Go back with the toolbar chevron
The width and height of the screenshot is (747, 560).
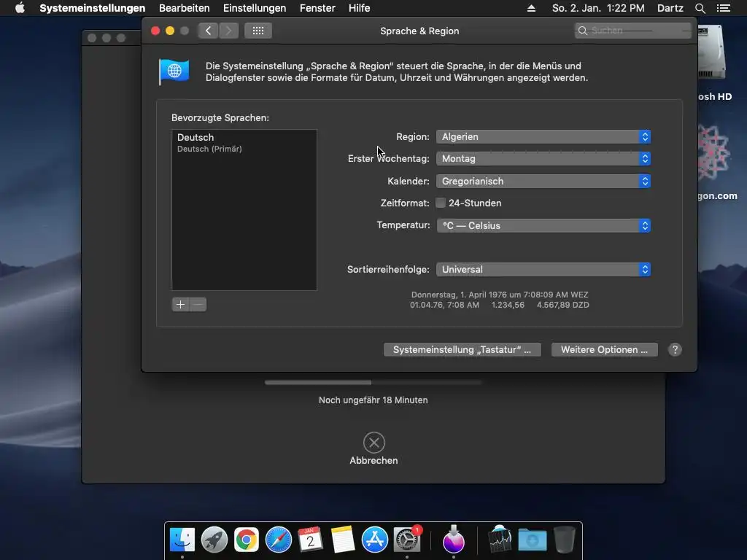click(x=208, y=31)
